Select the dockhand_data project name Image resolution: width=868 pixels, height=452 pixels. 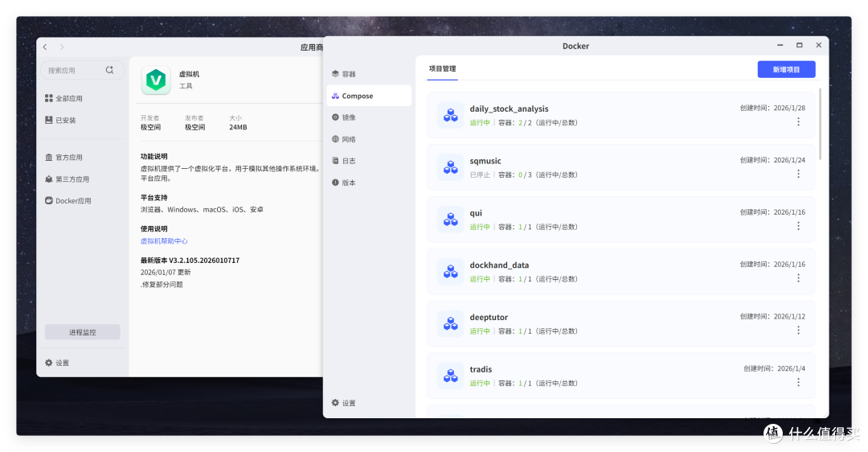click(x=499, y=265)
